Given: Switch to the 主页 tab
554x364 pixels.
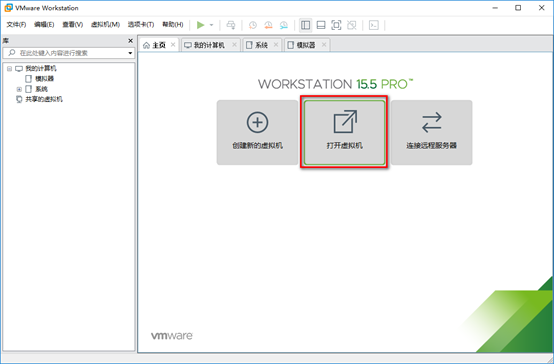Looking at the screenshot, I should click(159, 45).
